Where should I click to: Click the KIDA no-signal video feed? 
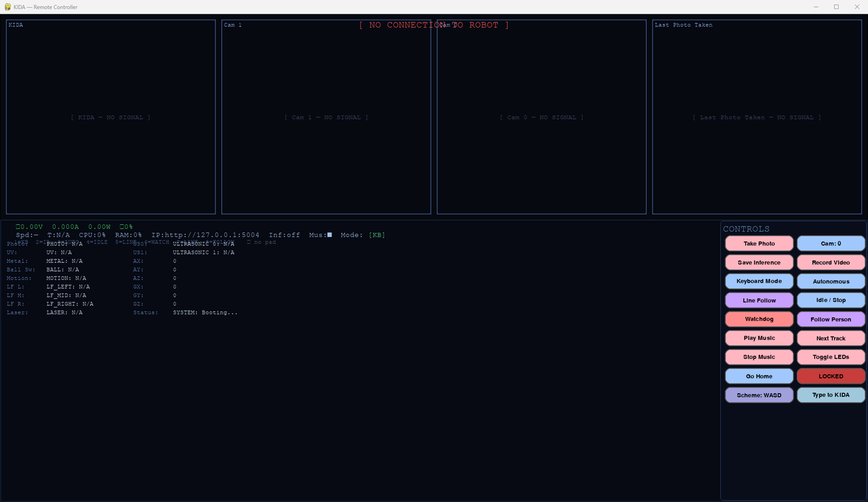click(x=111, y=117)
